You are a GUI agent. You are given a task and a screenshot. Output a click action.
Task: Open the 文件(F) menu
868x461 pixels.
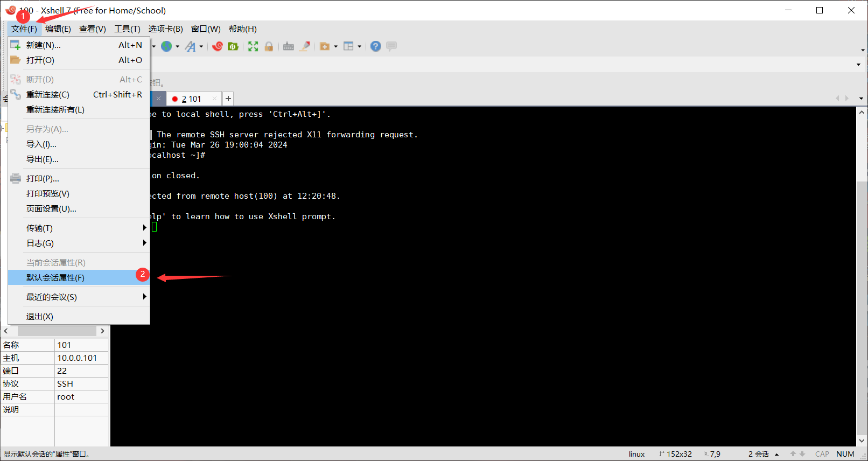point(24,29)
